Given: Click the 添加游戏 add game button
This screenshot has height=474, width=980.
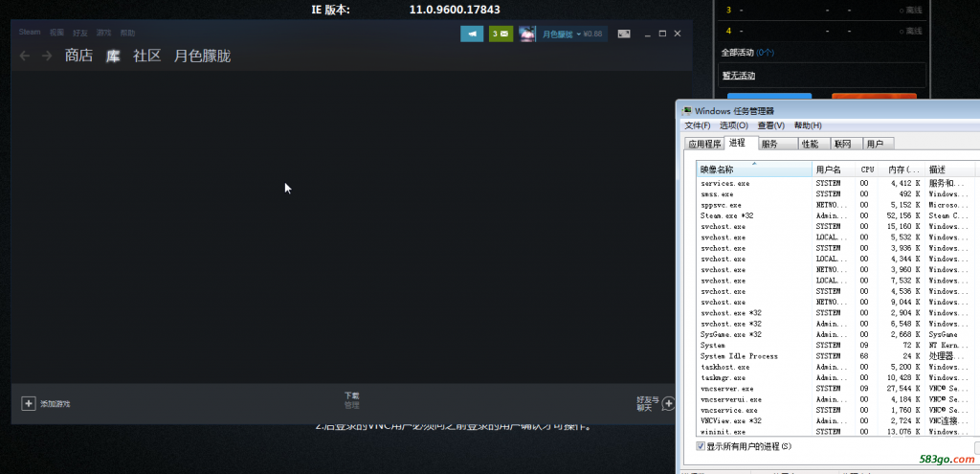Looking at the screenshot, I should click(46, 403).
